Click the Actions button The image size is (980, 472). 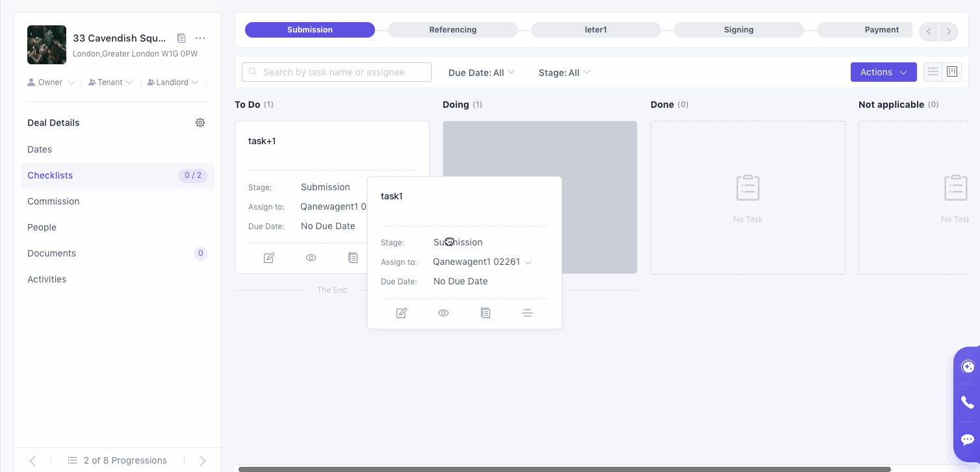[883, 72]
